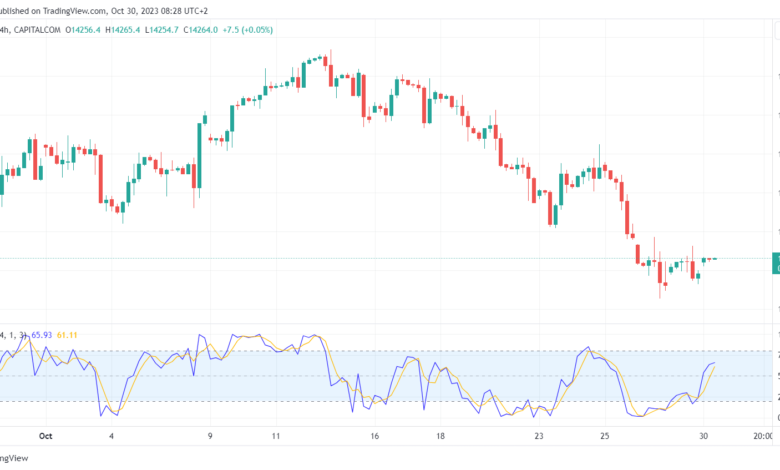Click the 11 date label on time axis
The width and height of the screenshot is (780, 470).
(276, 436)
